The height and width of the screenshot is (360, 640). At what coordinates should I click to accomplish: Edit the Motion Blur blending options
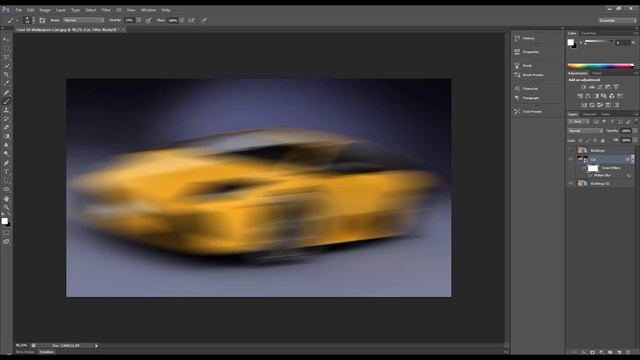click(629, 175)
